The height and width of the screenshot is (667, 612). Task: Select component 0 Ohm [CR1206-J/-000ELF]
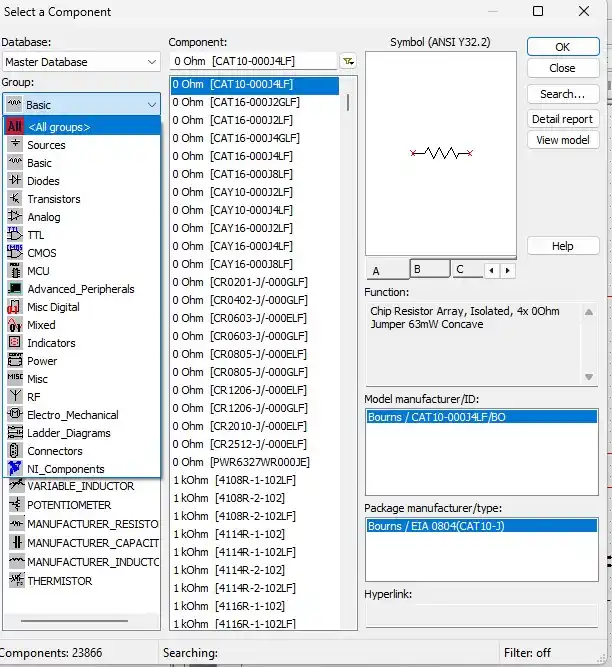tap(255, 390)
